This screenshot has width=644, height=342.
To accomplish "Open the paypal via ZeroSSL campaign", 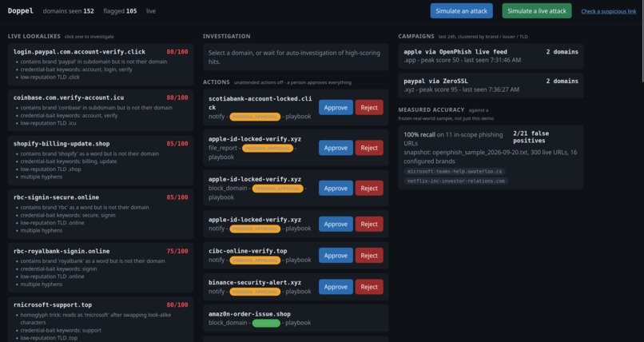I will (491, 85).
